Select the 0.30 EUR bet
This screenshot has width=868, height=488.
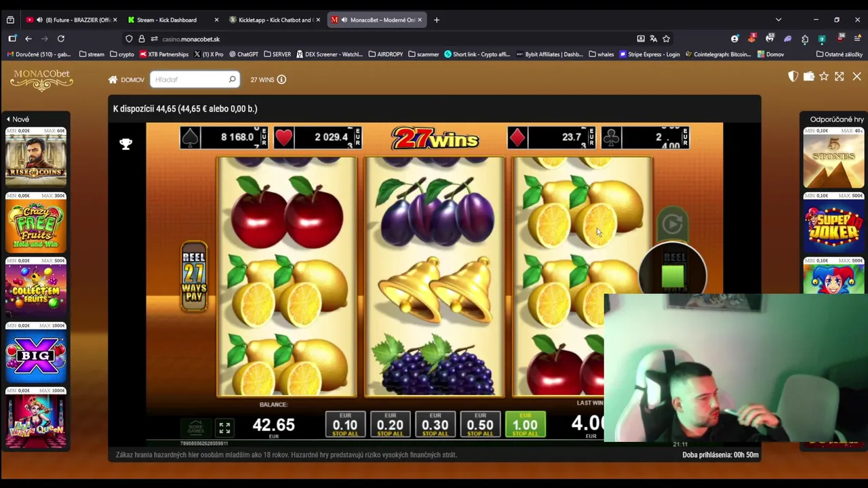tap(435, 424)
